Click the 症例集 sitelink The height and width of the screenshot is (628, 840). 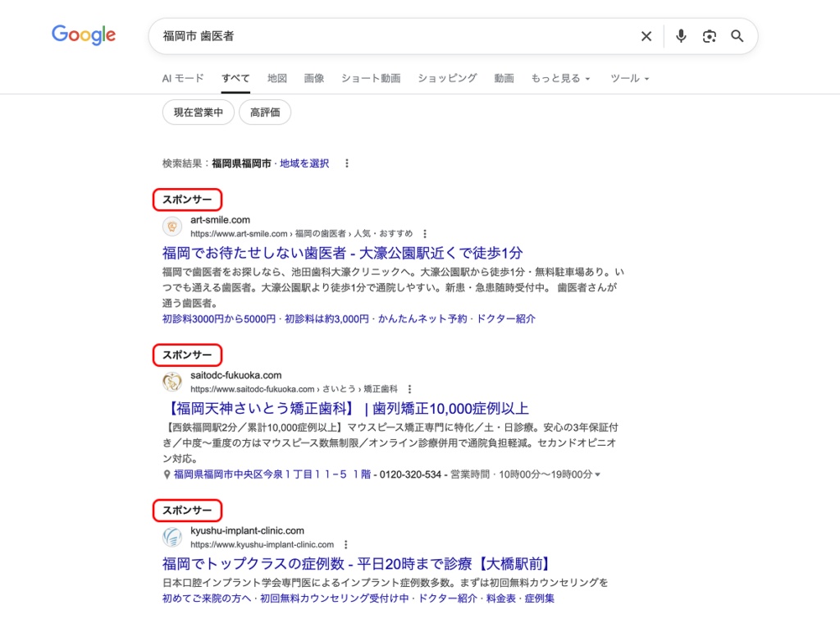tap(540, 598)
